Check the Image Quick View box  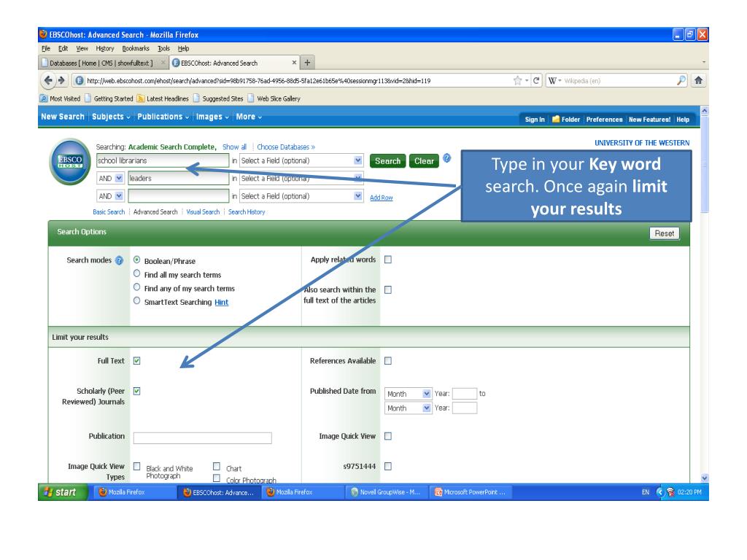(388, 436)
